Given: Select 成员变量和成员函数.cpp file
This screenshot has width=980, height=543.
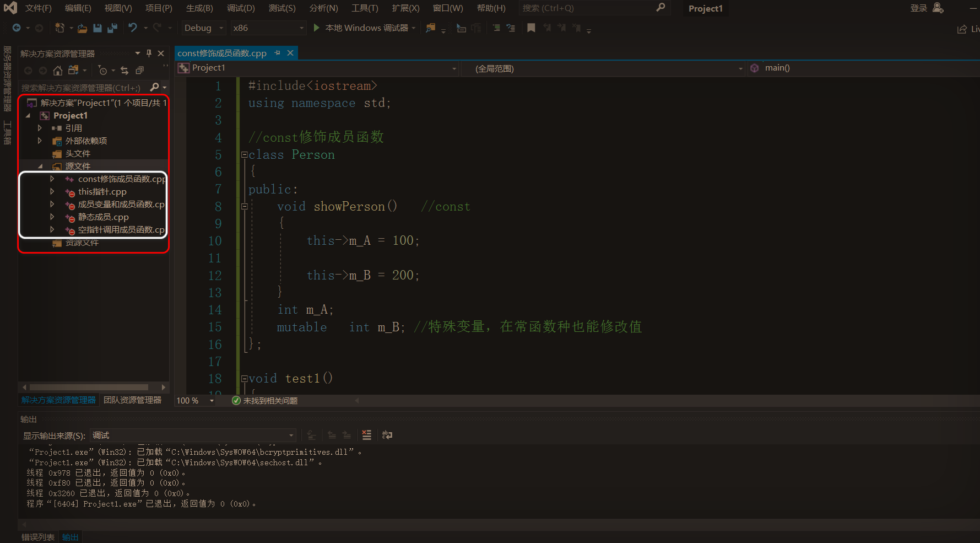Looking at the screenshot, I should pyautogui.click(x=121, y=204).
